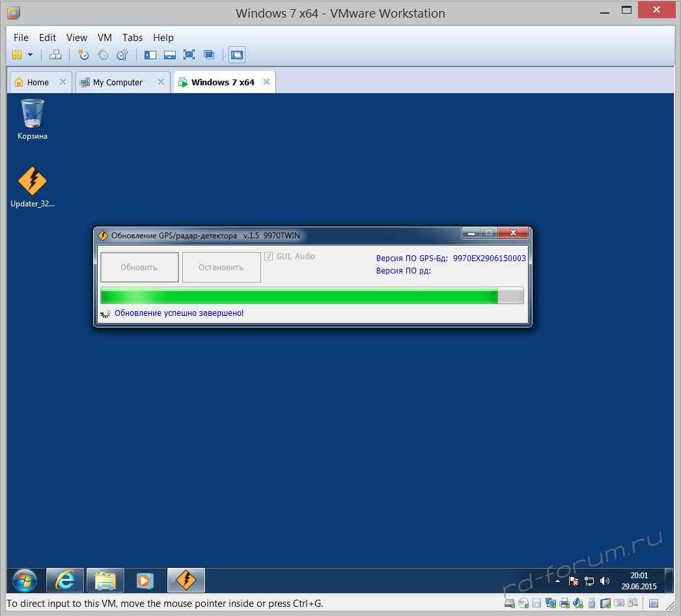Viewport: 681px width, 616px height.
Task: Click the floppy drive device status icon
Action: (x=537, y=604)
